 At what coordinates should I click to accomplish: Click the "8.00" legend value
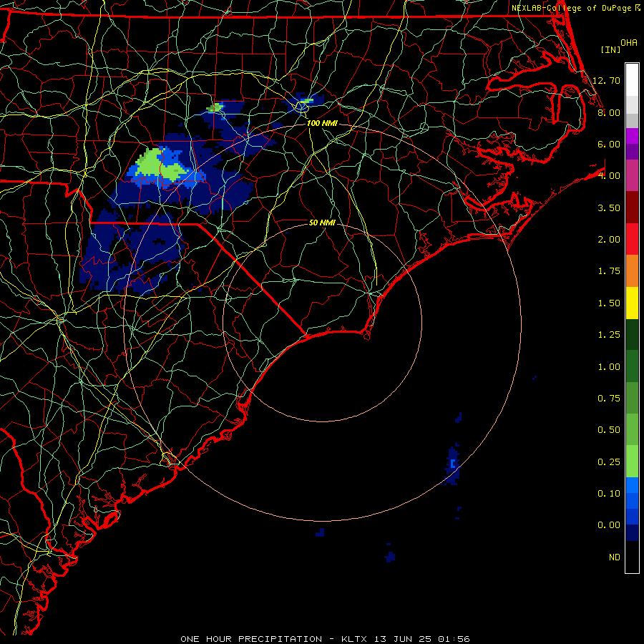tap(609, 112)
